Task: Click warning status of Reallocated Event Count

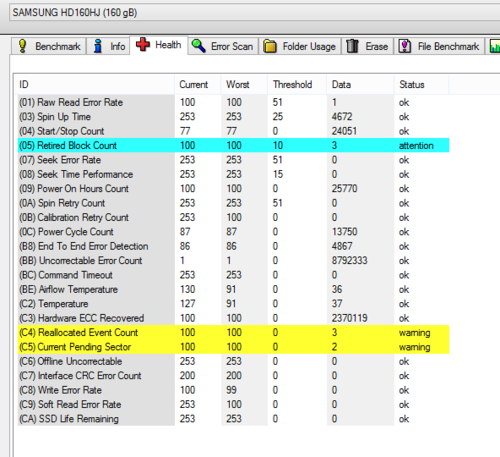Action: coord(415,332)
